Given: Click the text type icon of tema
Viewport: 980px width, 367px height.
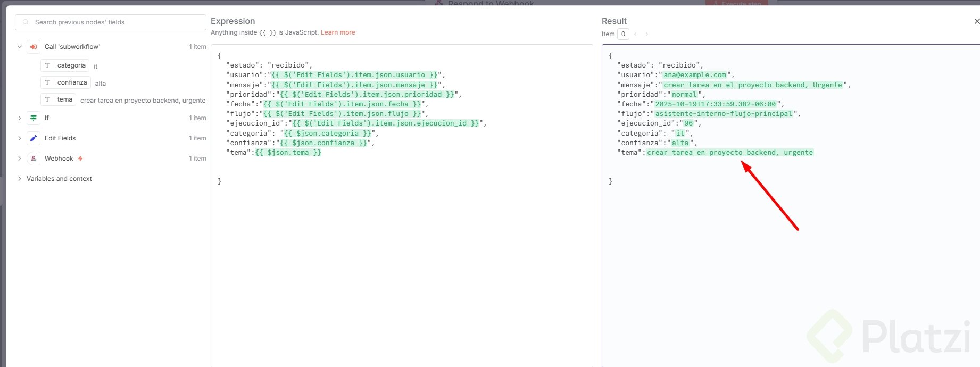Looking at the screenshot, I should [47, 99].
